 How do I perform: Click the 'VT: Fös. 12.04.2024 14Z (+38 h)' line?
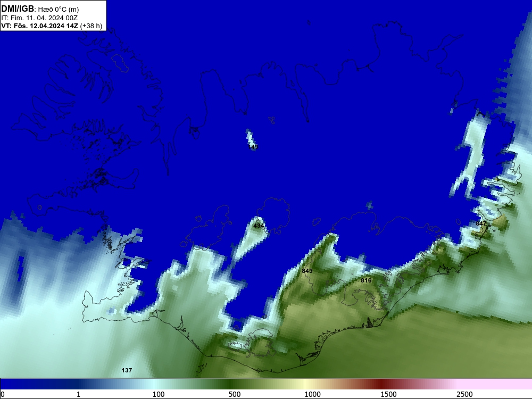click(52, 26)
